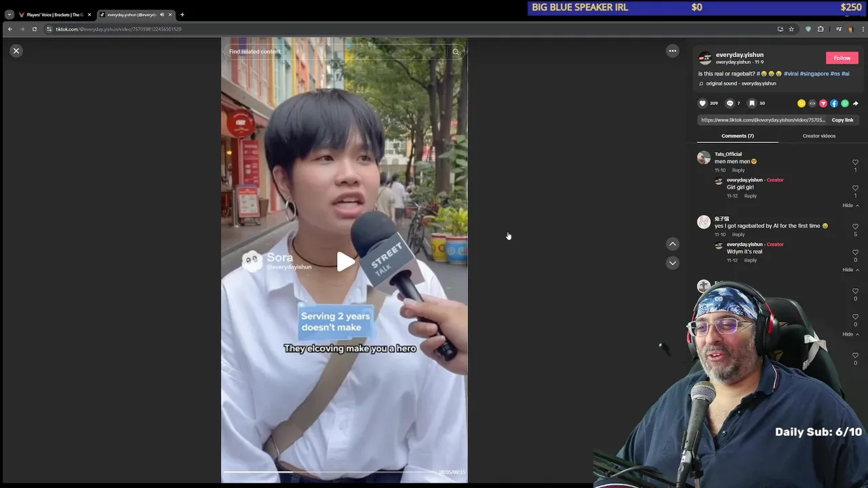Open the green shield adblock extension
The width and height of the screenshot is (868, 488).
click(808, 29)
